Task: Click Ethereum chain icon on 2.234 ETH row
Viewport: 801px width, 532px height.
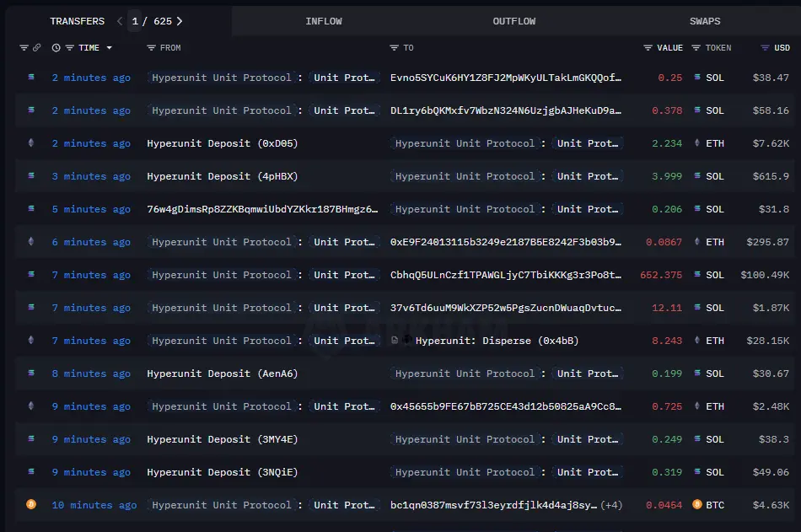Action: (31, 143)
